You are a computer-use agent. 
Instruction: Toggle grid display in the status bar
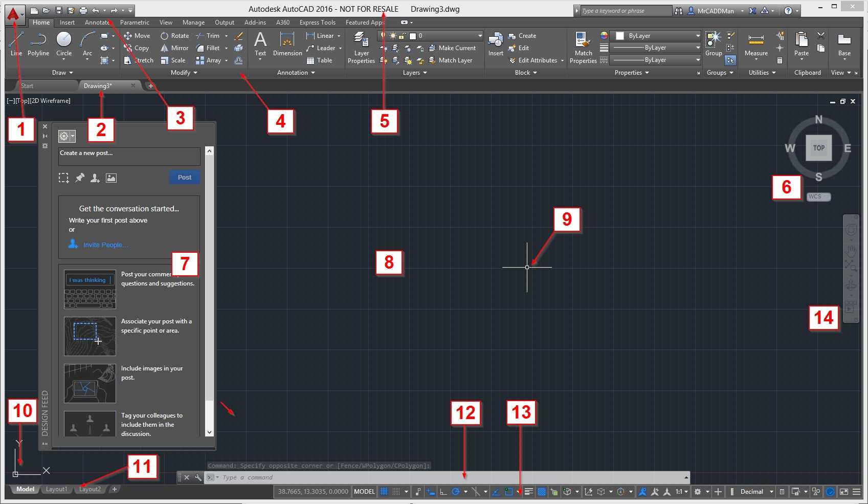tap(384, 491)
